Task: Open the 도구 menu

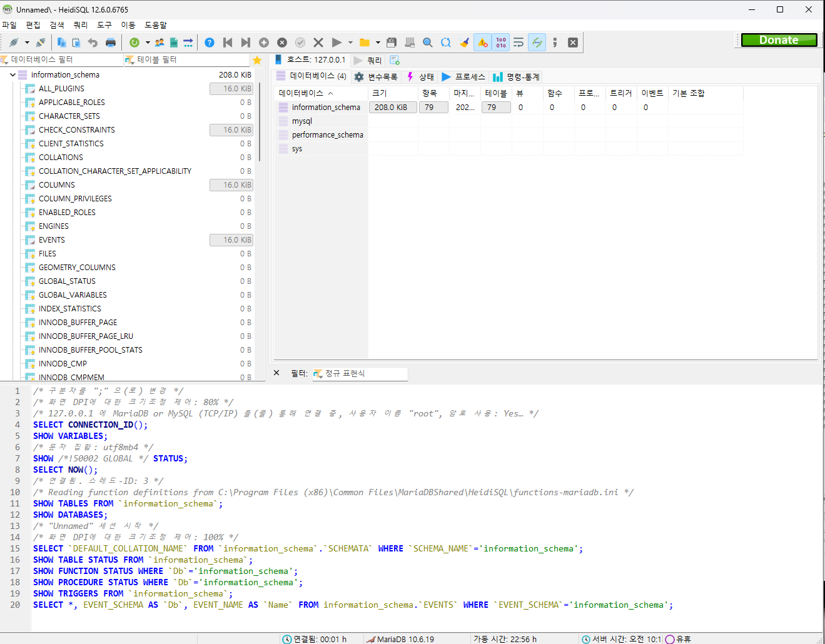Action: coord(104,25)
